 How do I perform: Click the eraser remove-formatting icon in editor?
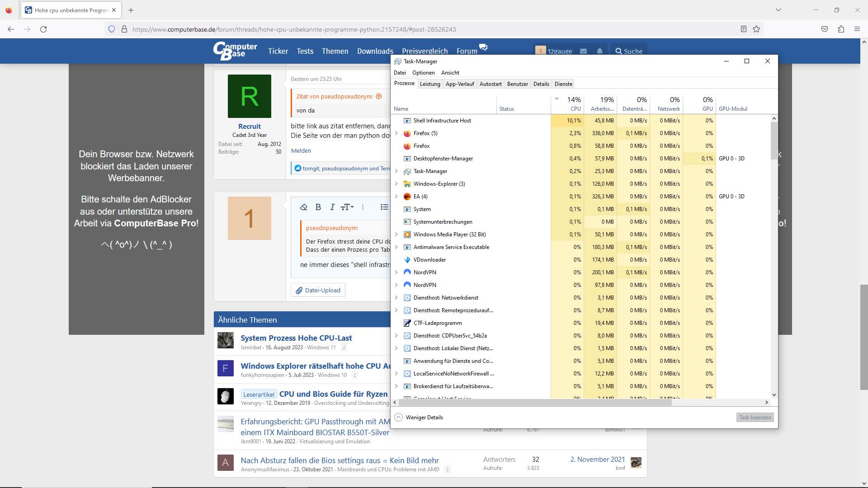click(304, 207)
